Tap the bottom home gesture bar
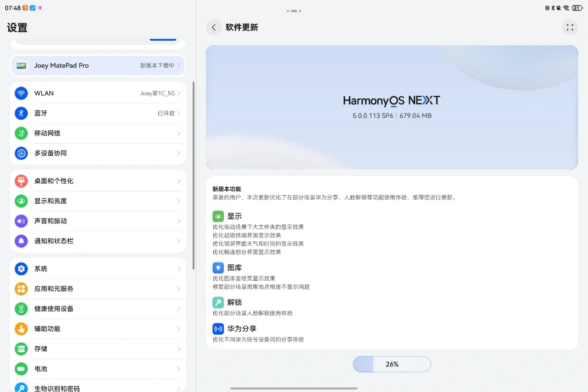The width and height of the screenshot is (588, 392). (x=294, y=388)
